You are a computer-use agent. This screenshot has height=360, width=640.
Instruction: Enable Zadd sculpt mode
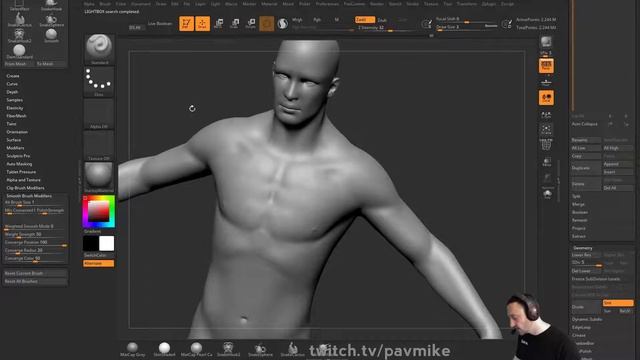tap(364, 20)
